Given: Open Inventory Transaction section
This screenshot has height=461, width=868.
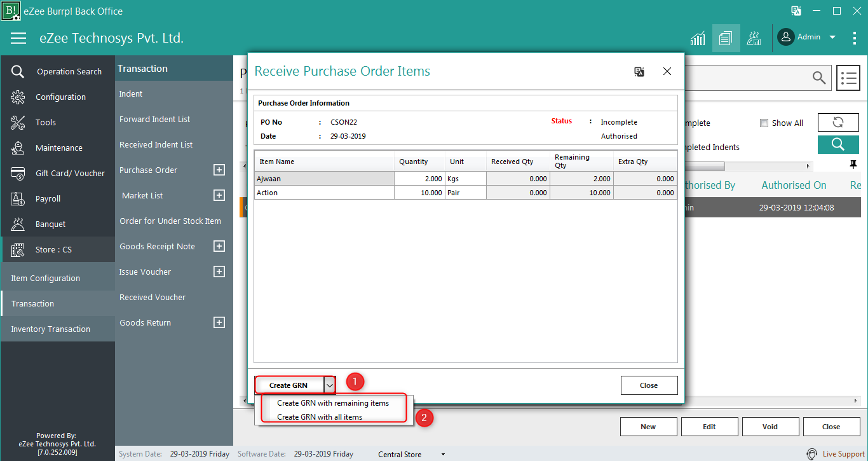Looking at the screenshot, I should [58, 329].
